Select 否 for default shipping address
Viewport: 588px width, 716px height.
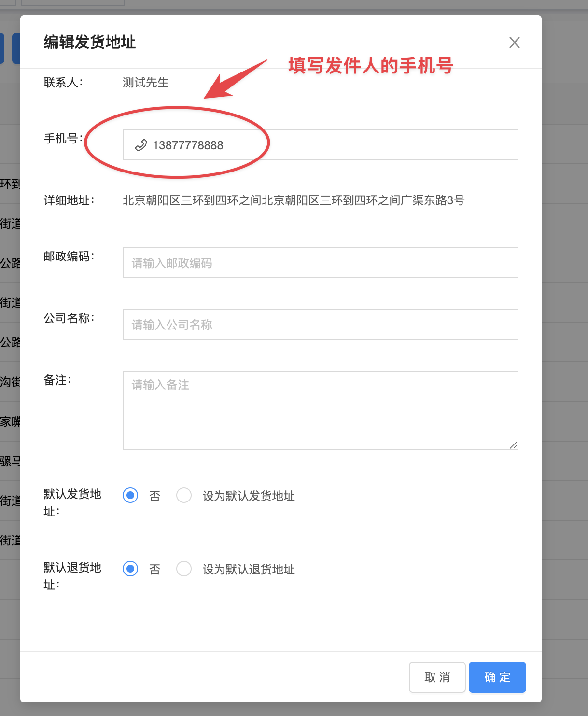130,496
